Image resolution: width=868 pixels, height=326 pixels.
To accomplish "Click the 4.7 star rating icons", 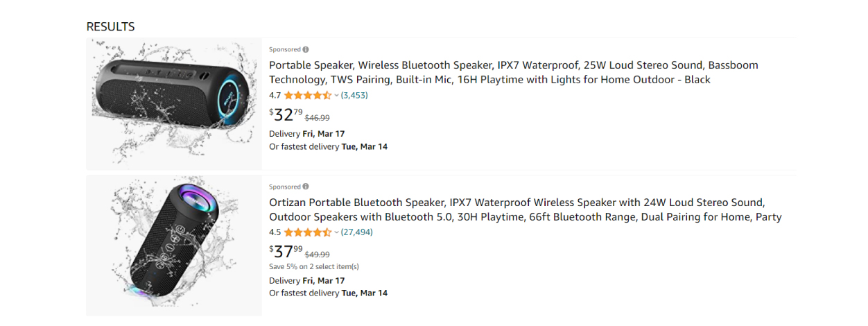I will tap(307, 96).
